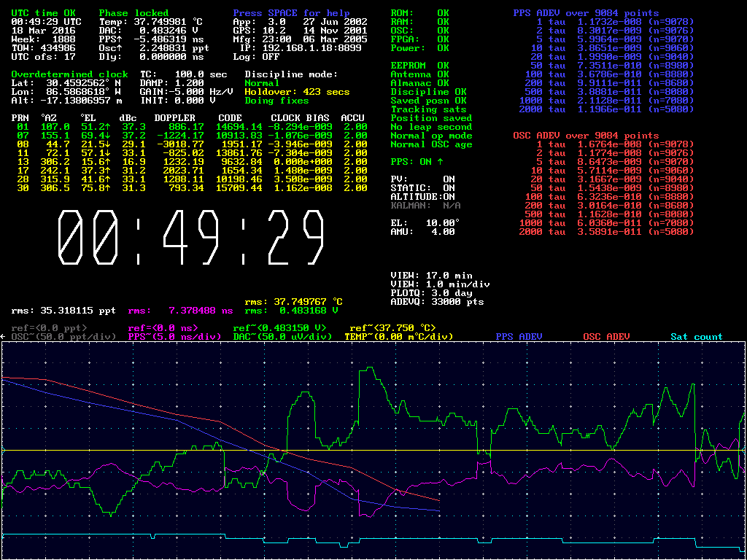Toggle the Sat count plot legend
747x560 pixels.
(x=697, y=337)
